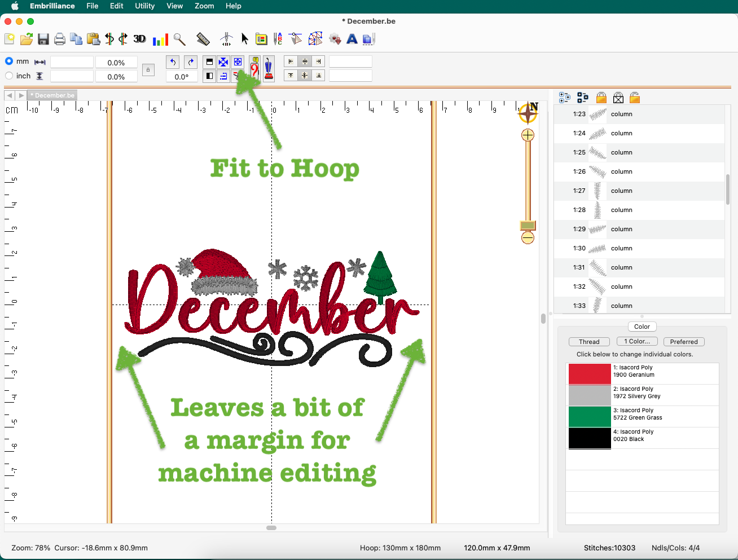Select the arrow pointer tool

[x=245, y=39]
